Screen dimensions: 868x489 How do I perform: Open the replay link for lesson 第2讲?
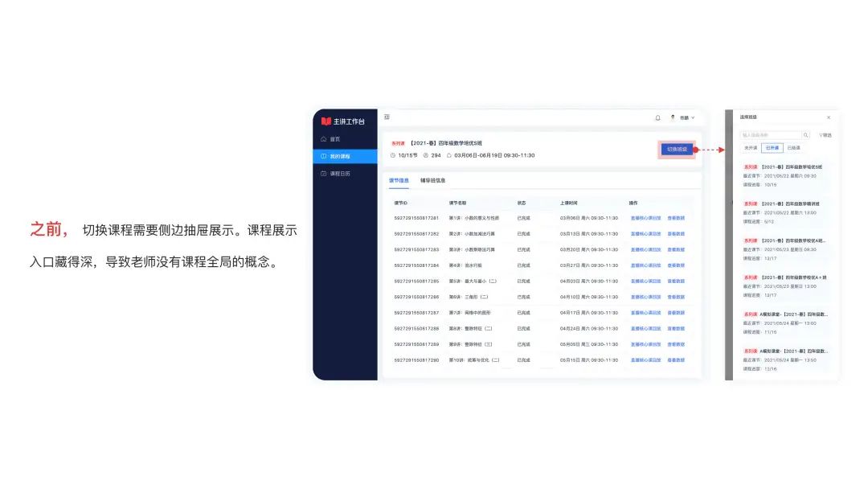[645, 234]
